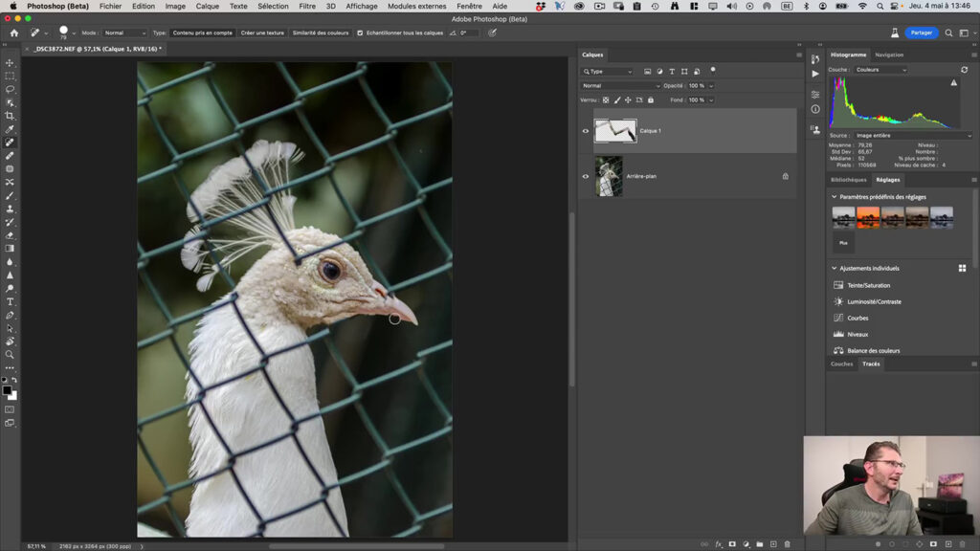Refresh the histogram with uncached data
980x551 pixels.
[x=964, y=70]
